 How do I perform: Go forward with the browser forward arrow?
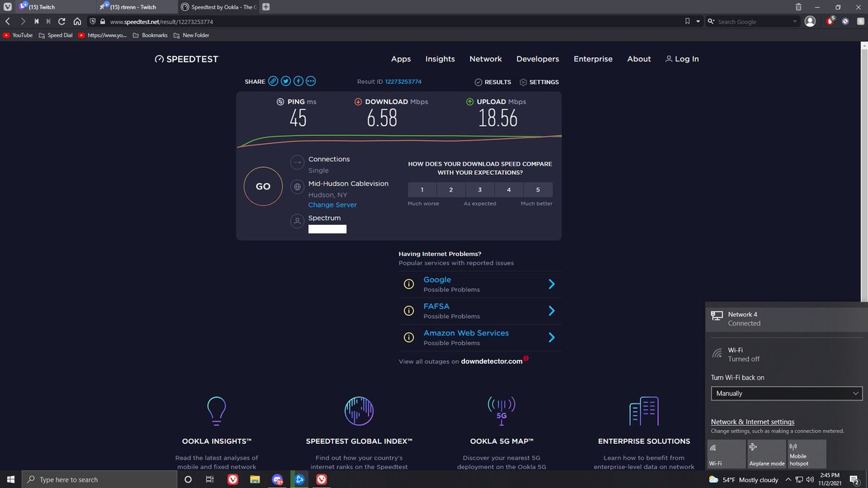click(x=23, y=22)
